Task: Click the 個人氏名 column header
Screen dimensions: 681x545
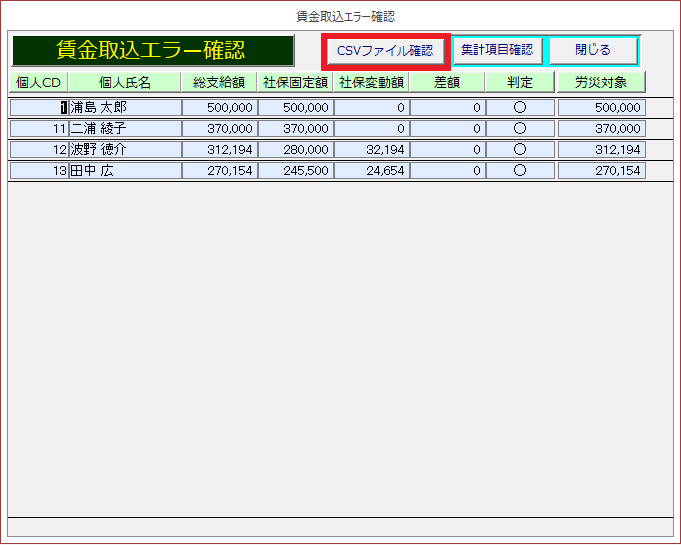Action: tap(124, 82)
